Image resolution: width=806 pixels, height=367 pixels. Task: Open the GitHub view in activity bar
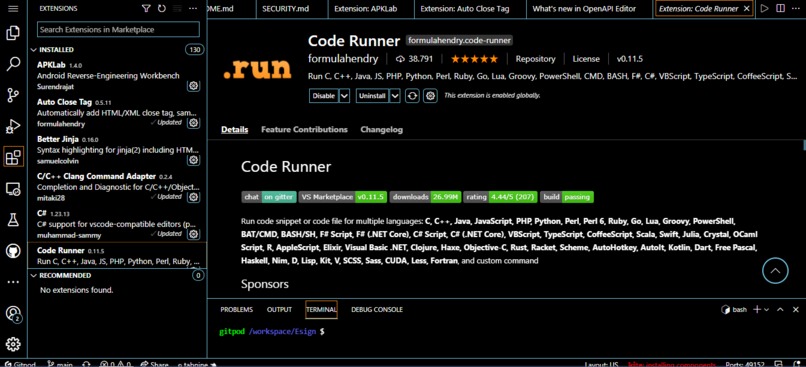pyautogui.click(x=13, y=251)
